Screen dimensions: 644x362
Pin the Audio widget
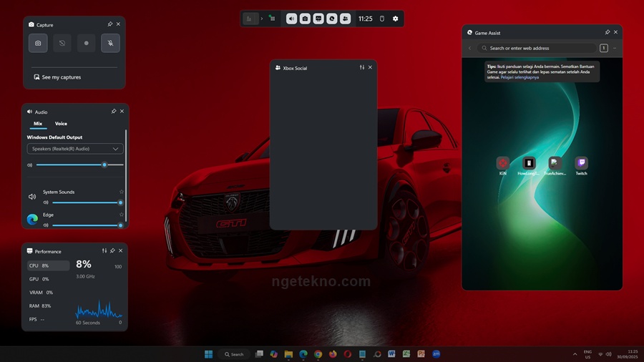point(114,112)
